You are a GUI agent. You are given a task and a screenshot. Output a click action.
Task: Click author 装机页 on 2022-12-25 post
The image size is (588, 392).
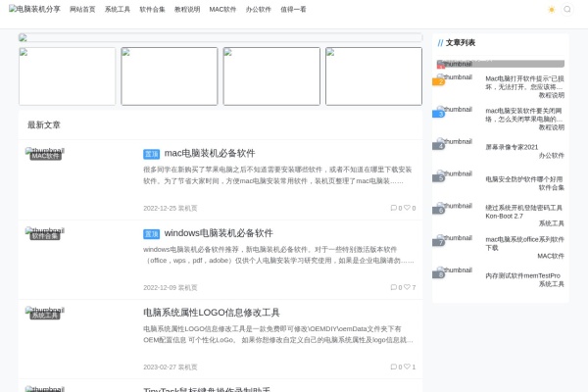[x=187, y=208]
